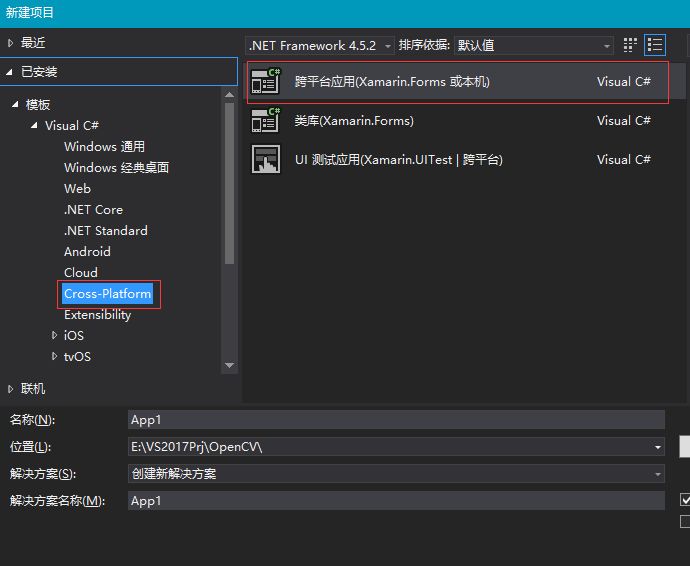The height and width of the screenshot is (566, 690).
Task: Expand the 最近 section
Action: point(11,43)
